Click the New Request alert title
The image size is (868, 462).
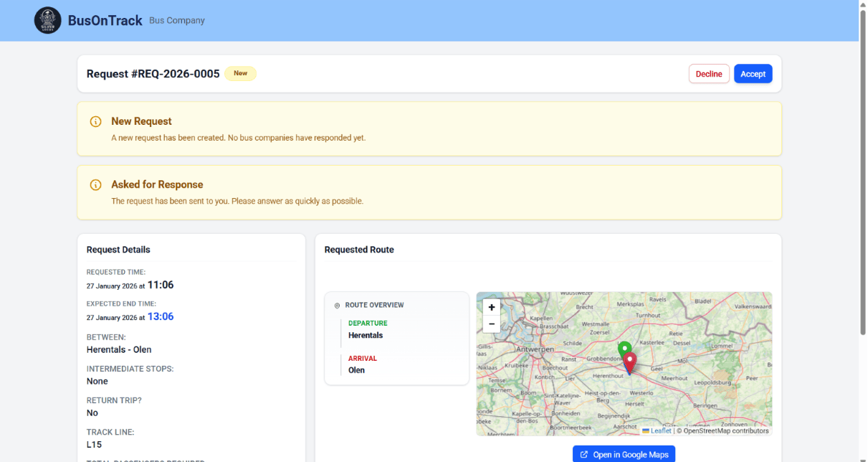(x=141, y=121)
